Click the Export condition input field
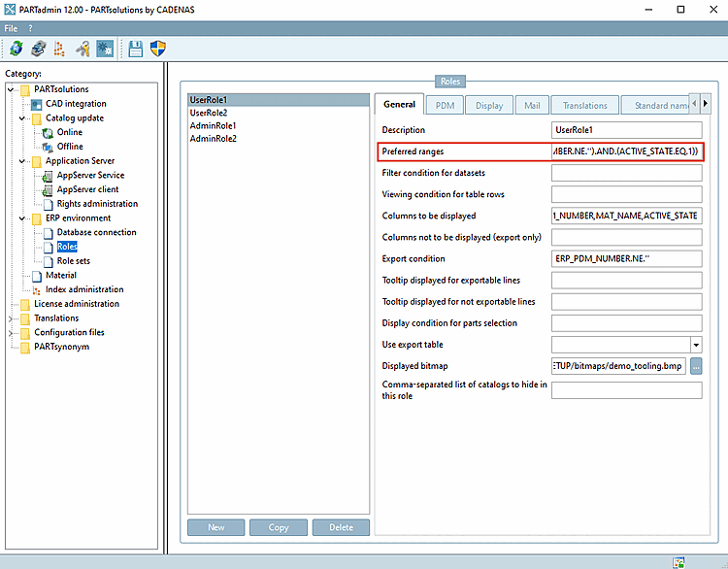 (x=626, y=258)
